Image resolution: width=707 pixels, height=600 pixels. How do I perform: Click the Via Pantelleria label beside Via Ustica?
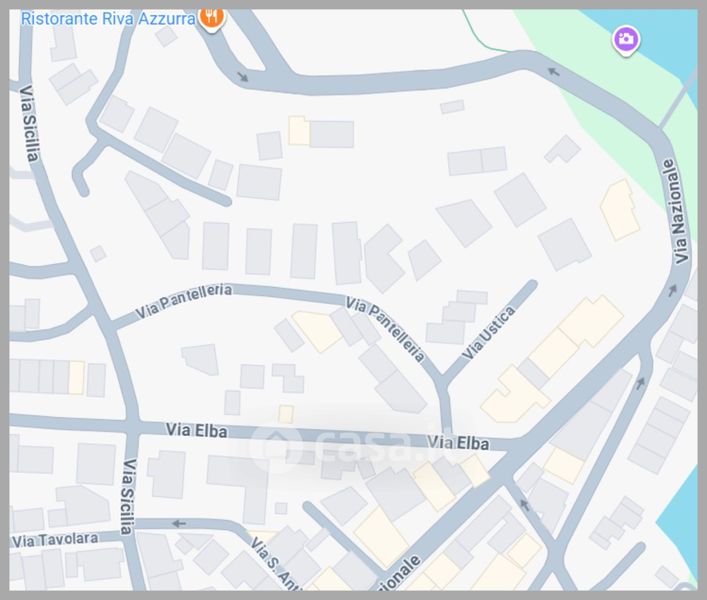click(385, 328)
